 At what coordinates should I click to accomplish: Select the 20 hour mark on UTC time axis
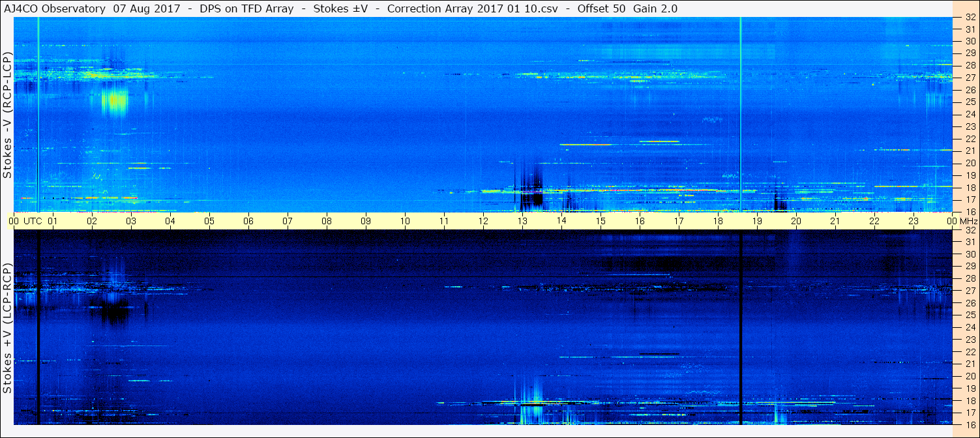pos(796,221)
